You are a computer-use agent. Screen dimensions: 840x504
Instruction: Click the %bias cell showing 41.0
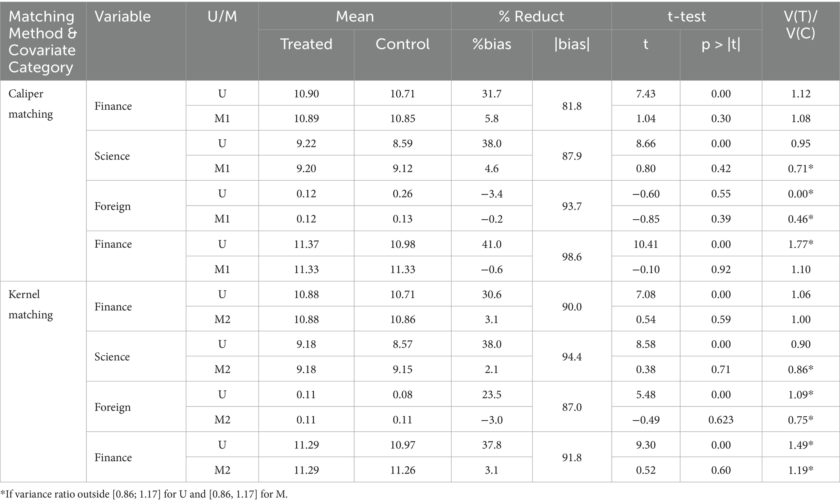tap(491, 244)
